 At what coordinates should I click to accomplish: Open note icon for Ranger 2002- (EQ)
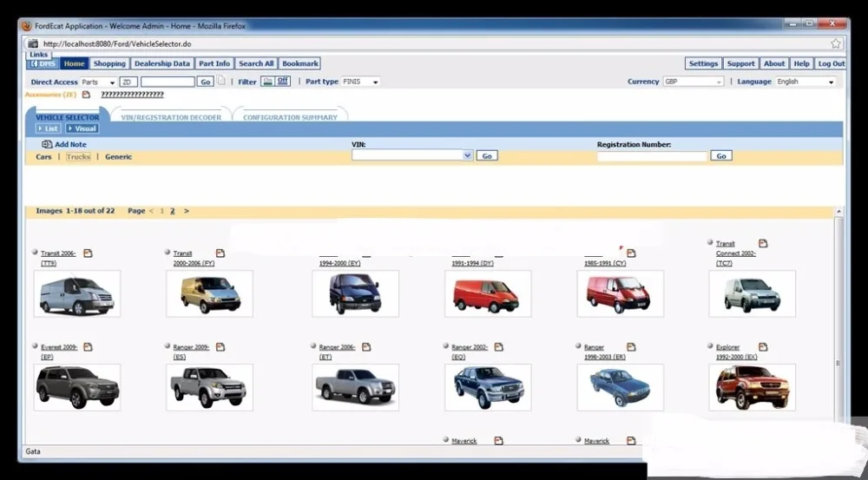(x=498, y=346)
